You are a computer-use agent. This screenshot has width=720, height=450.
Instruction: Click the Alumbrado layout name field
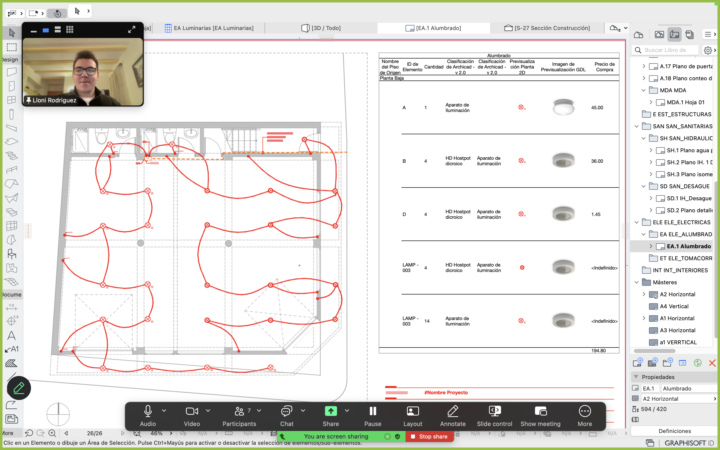tap(689, 388)
